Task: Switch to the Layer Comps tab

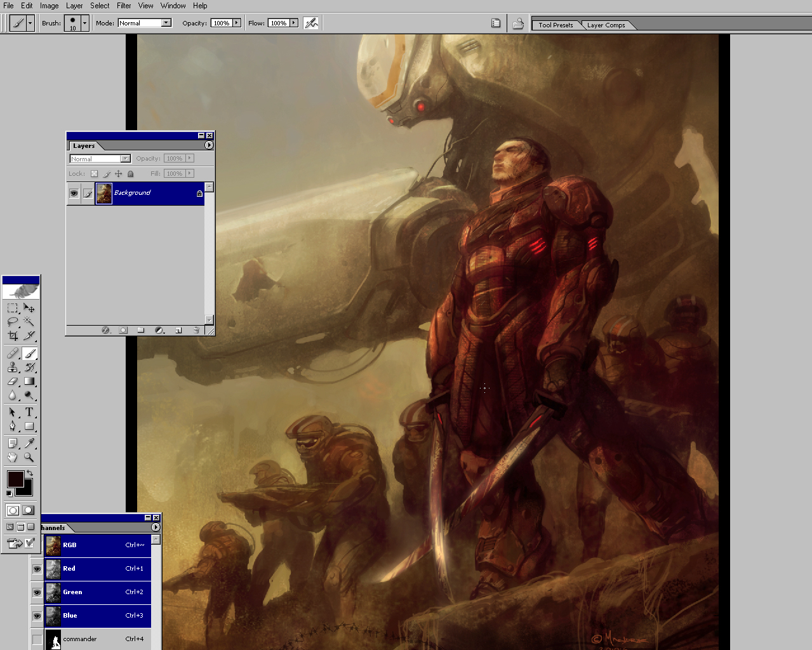Action: pyautogui.click(x=606, y=25)
